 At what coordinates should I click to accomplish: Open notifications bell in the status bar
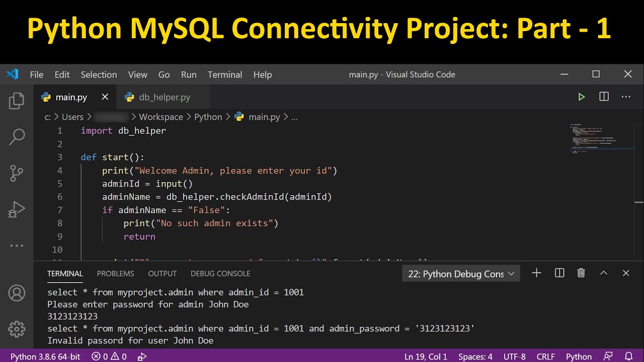(x=628, y=356)
